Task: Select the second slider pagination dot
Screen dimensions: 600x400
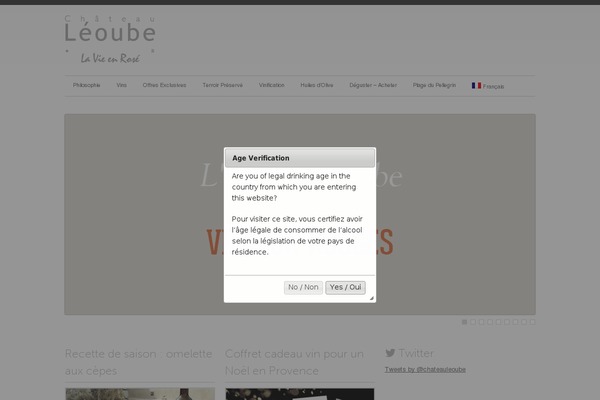Action: [x=473, y=322]
